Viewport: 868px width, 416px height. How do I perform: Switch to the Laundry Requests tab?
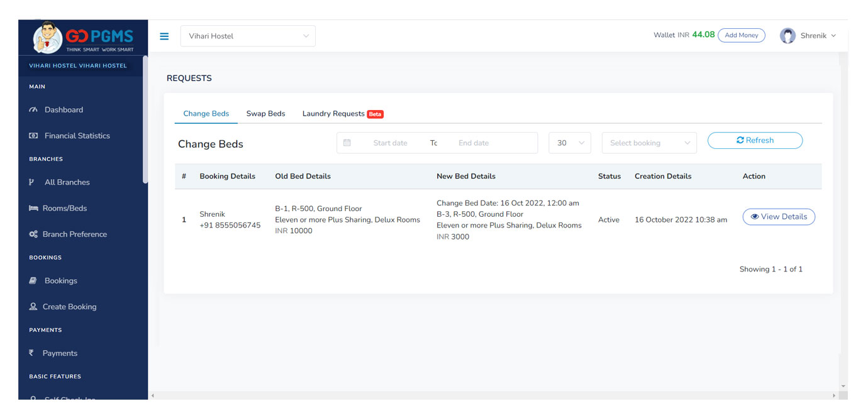[x=343, y=114]
